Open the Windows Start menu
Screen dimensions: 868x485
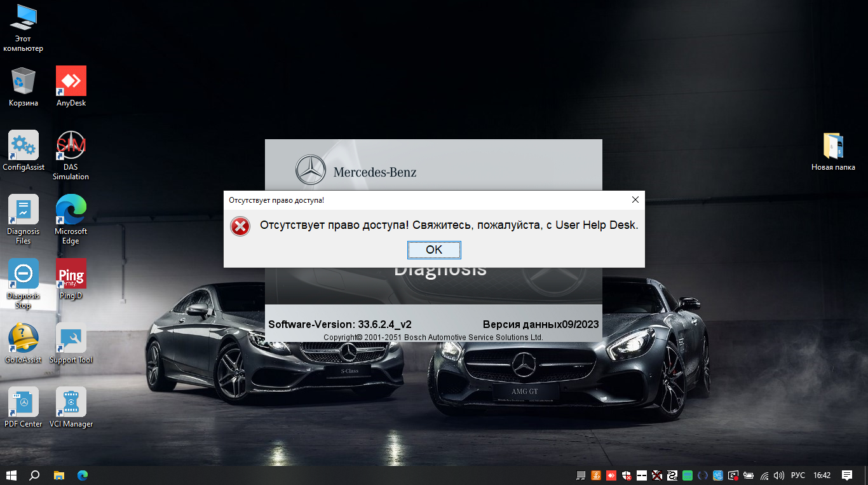click(11, 475)
